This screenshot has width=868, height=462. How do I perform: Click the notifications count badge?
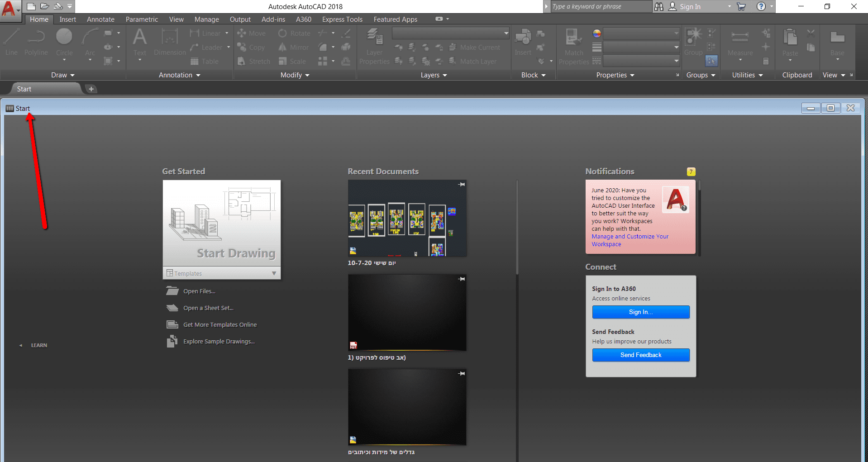tap(691, 171)
